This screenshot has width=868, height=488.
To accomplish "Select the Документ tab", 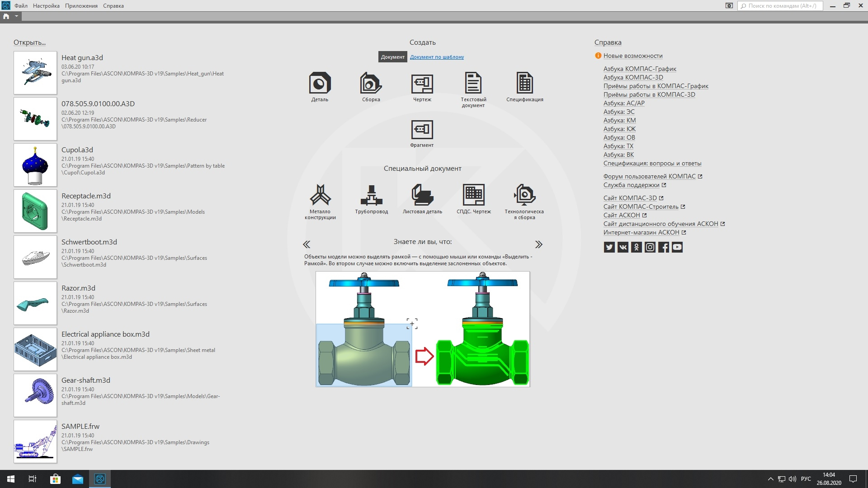I will 392,57.
